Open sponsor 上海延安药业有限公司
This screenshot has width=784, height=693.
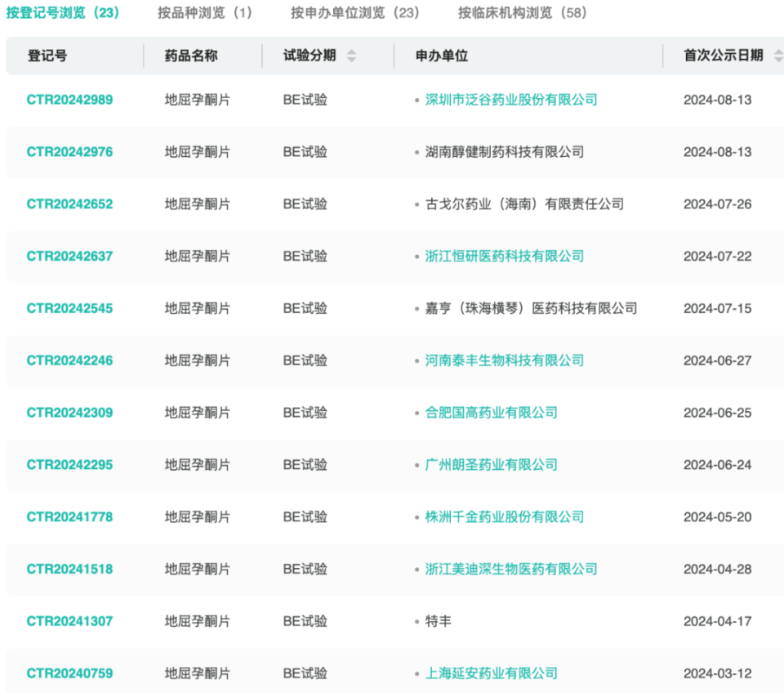click(491, 673)
